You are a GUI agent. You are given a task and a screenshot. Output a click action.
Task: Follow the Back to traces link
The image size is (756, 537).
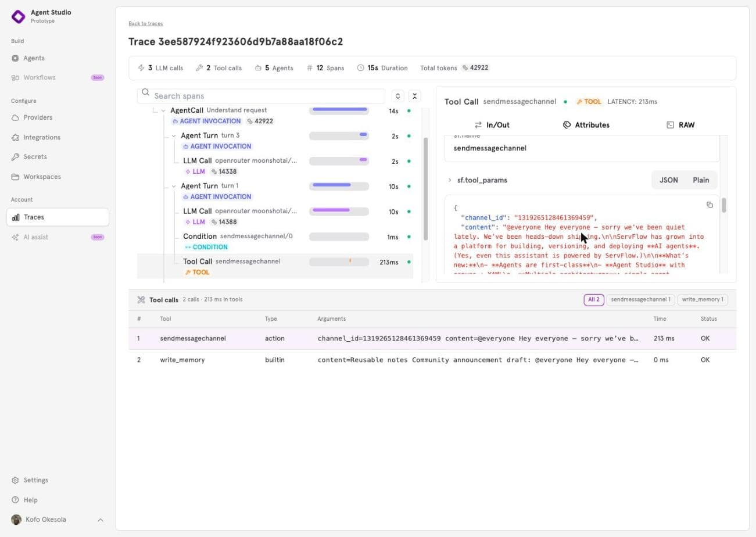pyautogui.click(x=145, y=24)
